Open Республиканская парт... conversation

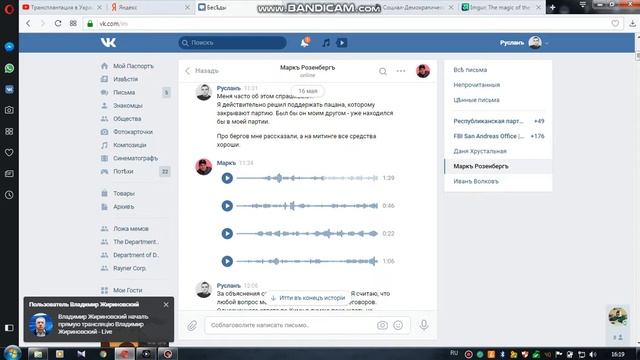click(x=498, y=121)
